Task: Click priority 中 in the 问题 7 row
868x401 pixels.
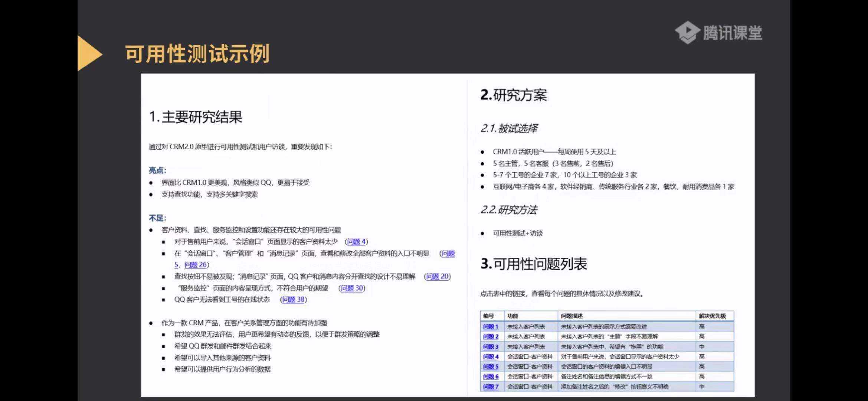Action: [701, 387]
